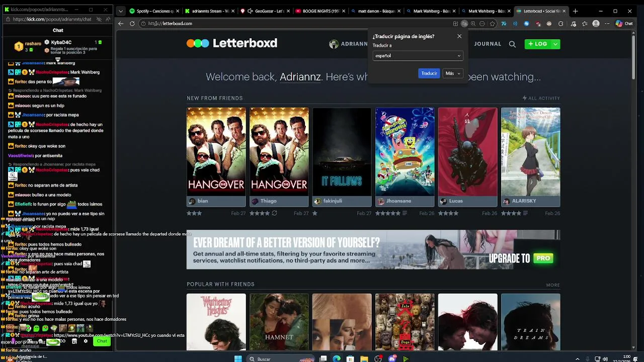644x362 pixels.
Task: Click rasharo in the chat leaderboard
Action: pos(33,44)
